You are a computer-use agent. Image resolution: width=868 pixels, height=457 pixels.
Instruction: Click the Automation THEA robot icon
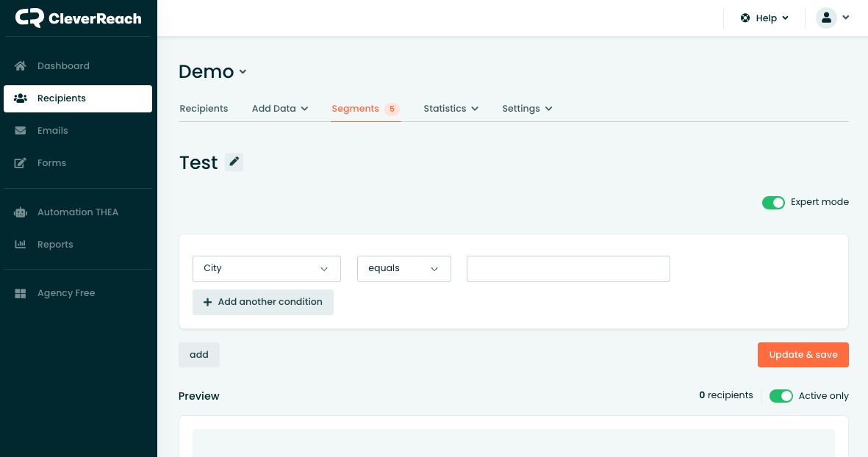(21, 212)
